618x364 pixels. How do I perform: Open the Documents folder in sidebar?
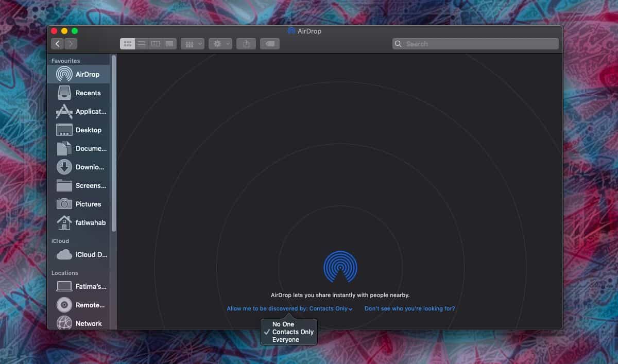click(x=79, y=148)
